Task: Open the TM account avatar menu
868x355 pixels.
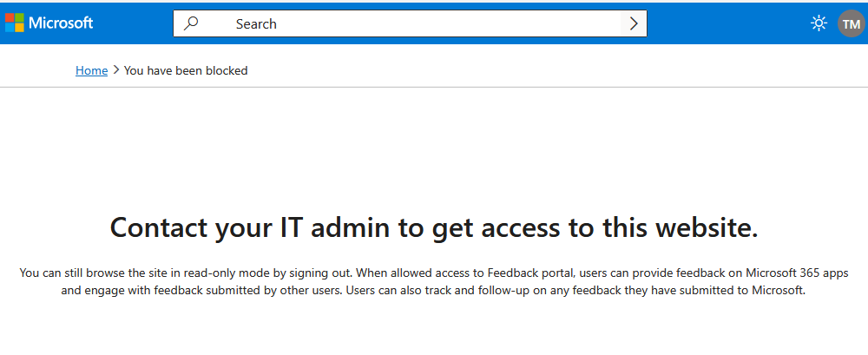Action: point(851,23)
